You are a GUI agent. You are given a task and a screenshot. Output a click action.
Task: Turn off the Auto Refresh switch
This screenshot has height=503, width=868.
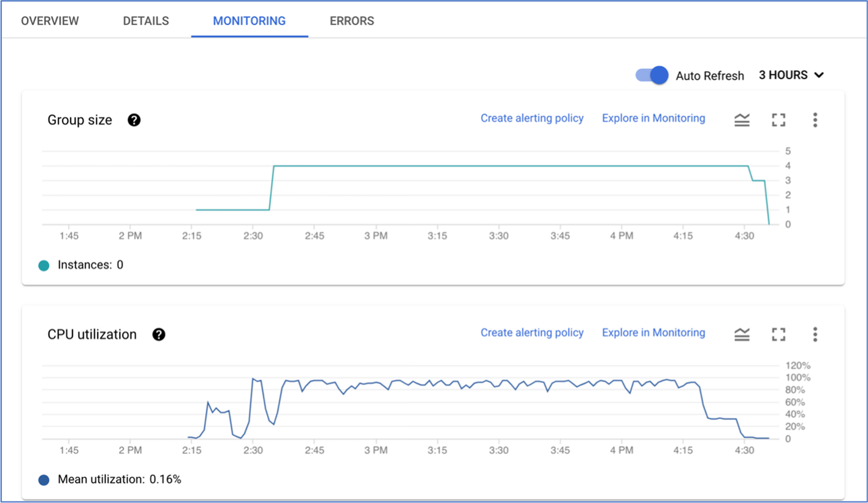click(652, 75)
